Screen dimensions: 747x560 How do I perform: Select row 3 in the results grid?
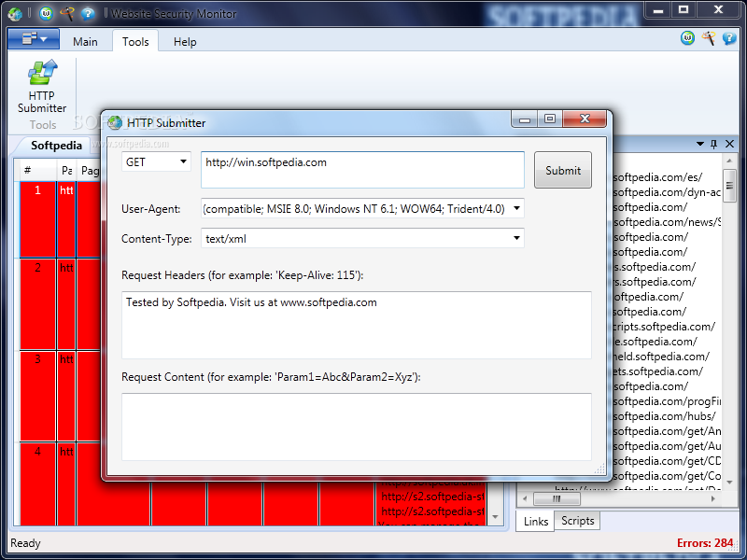click(37, 396)
